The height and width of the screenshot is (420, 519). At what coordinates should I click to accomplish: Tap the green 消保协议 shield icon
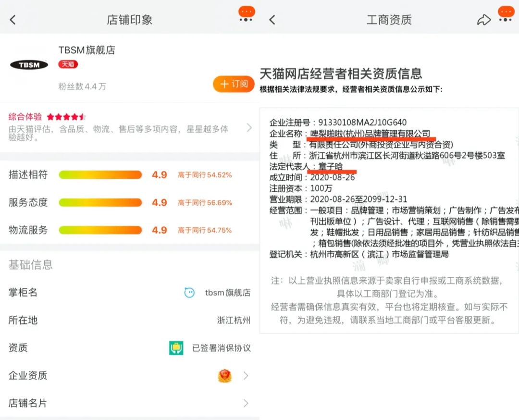[176, 348]
